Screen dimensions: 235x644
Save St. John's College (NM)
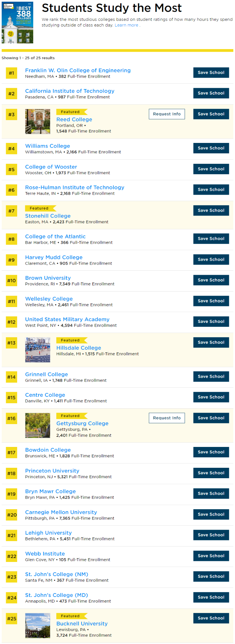[211, 576]
